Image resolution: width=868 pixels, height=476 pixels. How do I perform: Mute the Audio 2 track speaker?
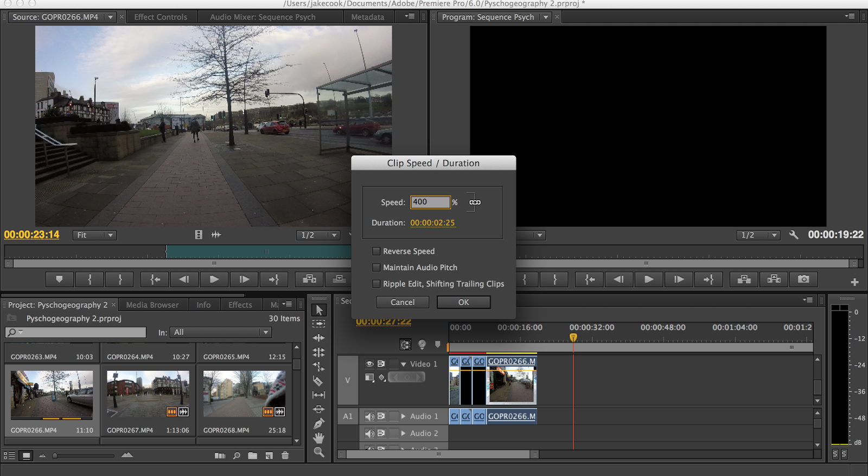click(x=369, y=433)
